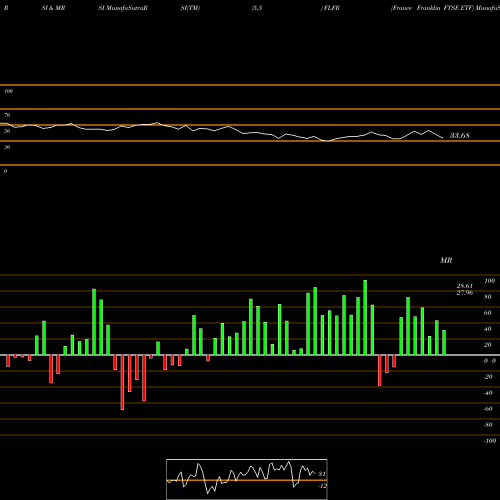The image size is (500, 500).
Task: Click the tallest green MR bar
Action: point(365,317)
